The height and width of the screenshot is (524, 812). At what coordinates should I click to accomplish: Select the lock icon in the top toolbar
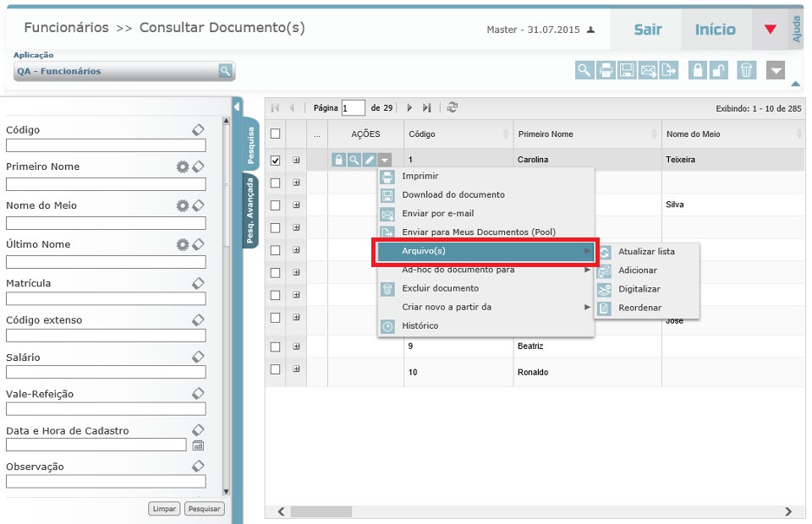tap(698, 70)
